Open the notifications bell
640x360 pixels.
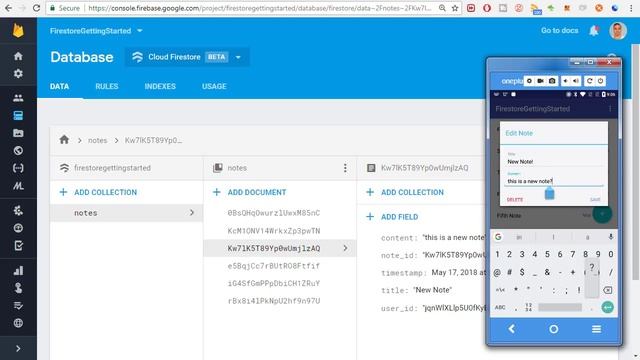[594, 31]
